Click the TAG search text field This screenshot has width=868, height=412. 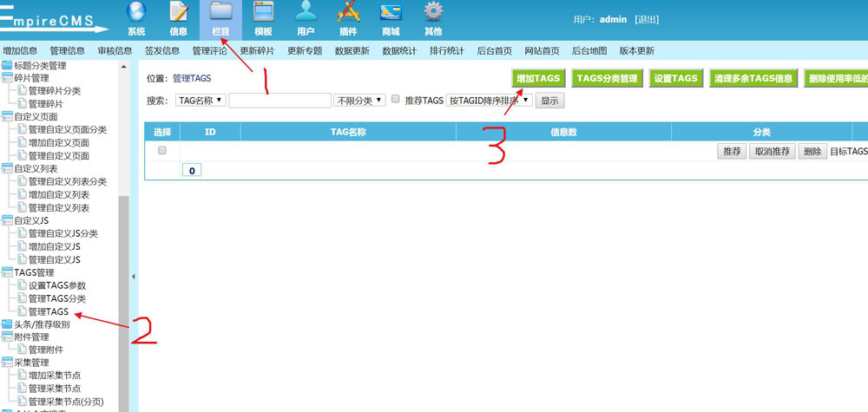(x=279, y=101)
